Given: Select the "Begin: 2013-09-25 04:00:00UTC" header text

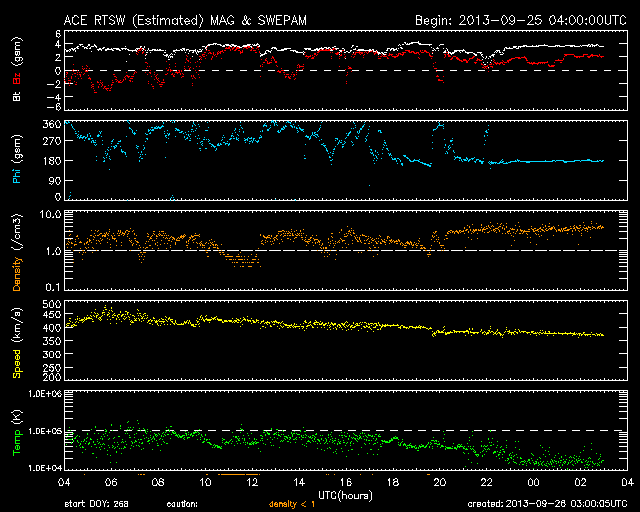Looking at the screenshot, I should tap(521, 20).
